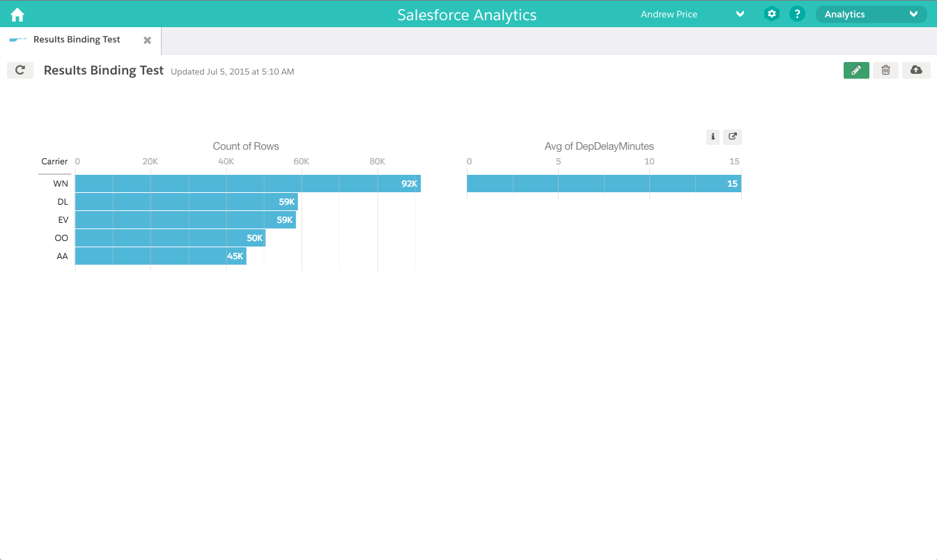Select the WN carrier bar
Viewport: 937px width, 560px height.
[x=248, y=184]
